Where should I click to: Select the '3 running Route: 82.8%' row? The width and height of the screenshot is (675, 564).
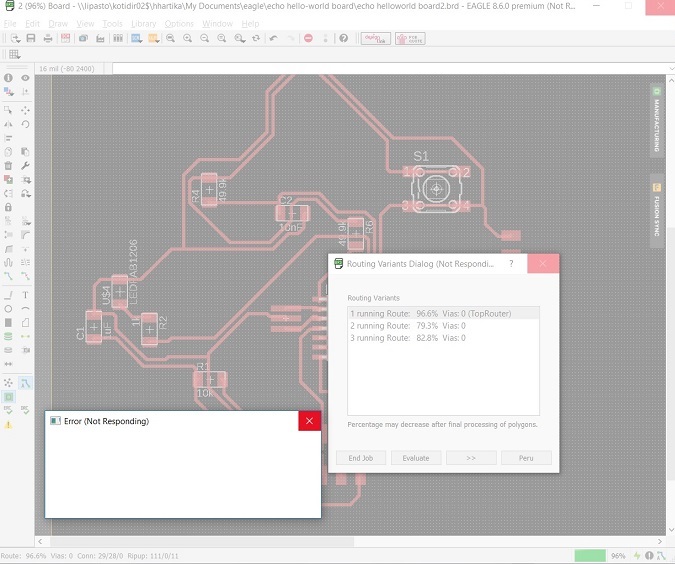[x=443, y=338]
